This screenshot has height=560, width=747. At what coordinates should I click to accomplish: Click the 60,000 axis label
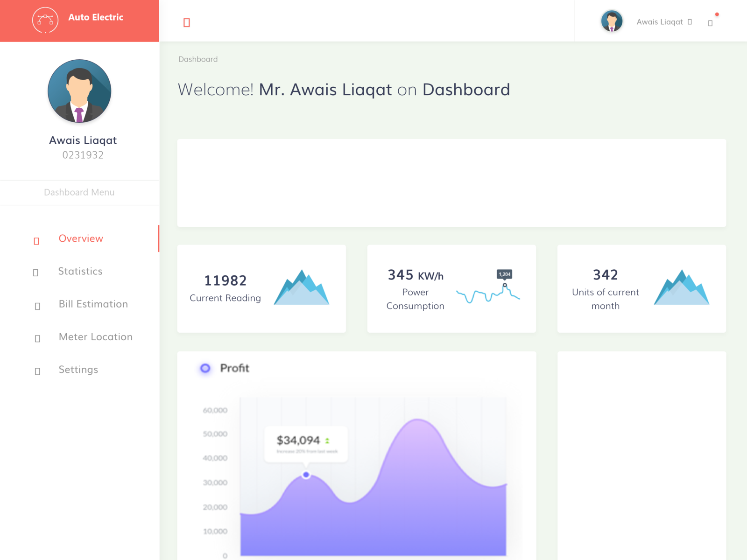[215, 410]
